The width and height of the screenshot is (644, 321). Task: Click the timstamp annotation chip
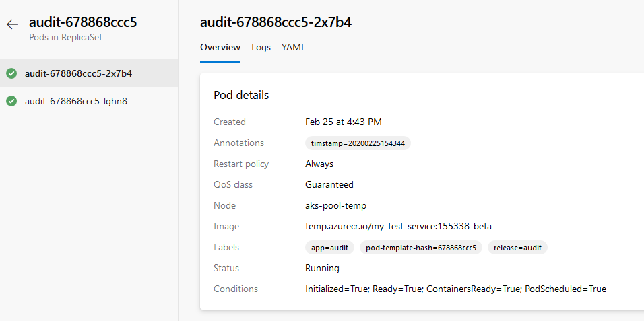(x=358, y=143)
